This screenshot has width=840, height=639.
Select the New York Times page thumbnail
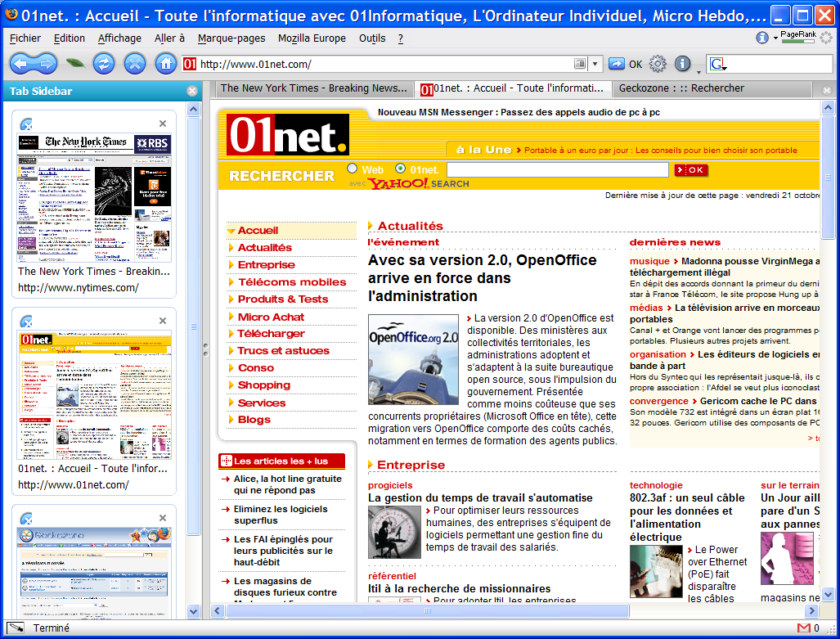94,198
